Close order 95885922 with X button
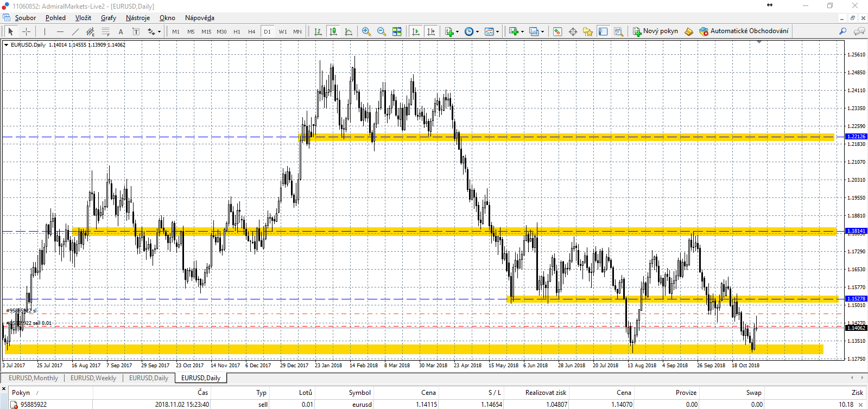This screenshot has height=409, width=868. (x=860, y=405)
